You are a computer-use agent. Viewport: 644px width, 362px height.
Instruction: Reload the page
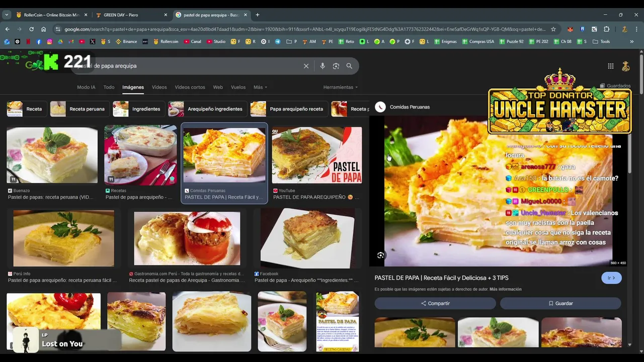(x=31, y=29)
